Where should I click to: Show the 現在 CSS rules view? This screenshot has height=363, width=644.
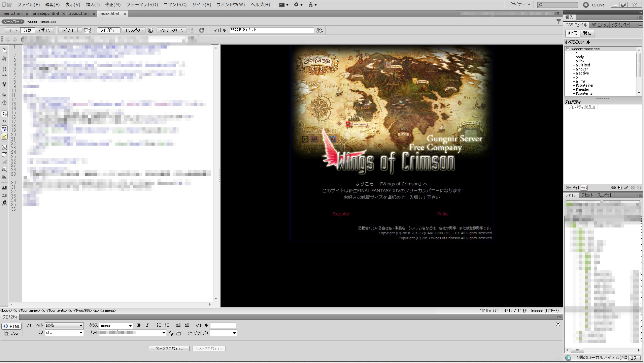587,33
